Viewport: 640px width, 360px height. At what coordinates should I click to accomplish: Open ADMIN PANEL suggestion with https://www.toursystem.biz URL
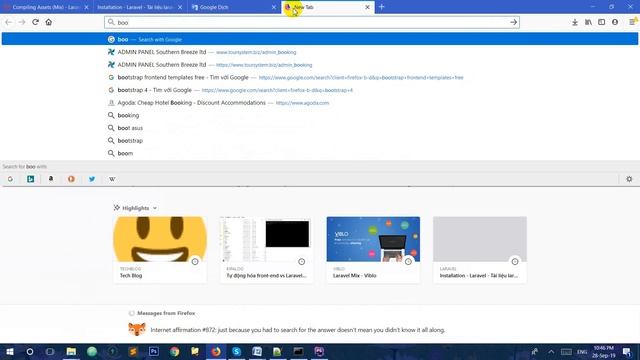coord(320,65)
